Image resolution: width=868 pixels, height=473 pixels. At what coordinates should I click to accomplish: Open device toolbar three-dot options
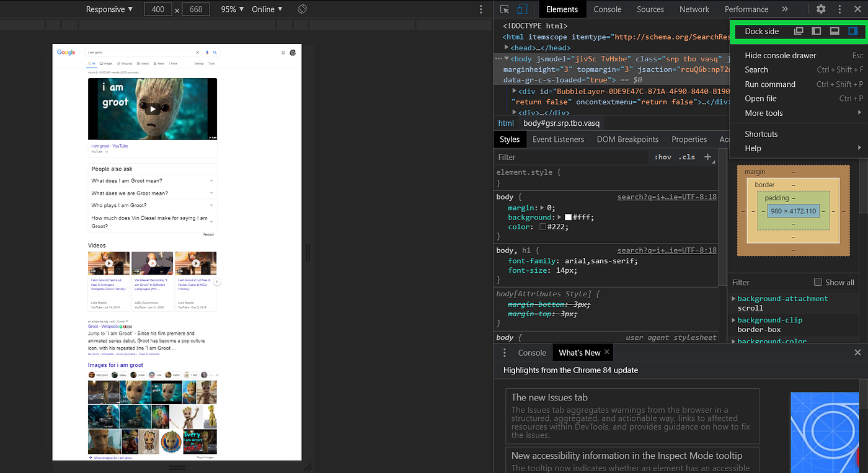coord(481,9)
